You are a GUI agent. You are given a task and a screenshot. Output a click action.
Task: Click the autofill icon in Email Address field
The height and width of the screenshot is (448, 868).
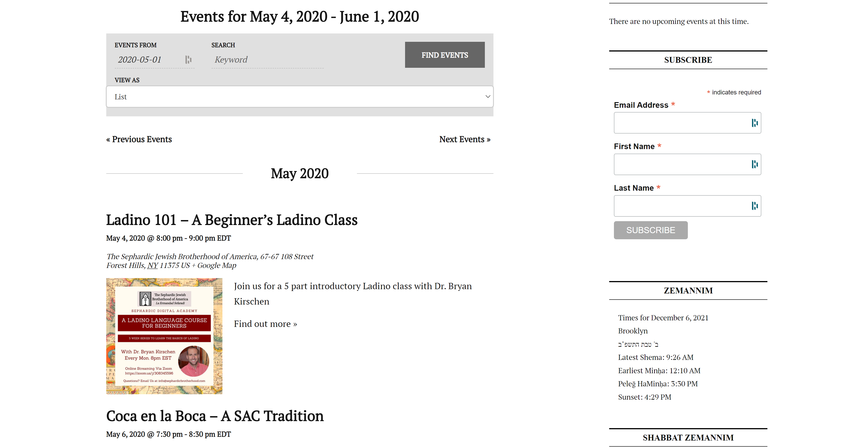[755, 123]
